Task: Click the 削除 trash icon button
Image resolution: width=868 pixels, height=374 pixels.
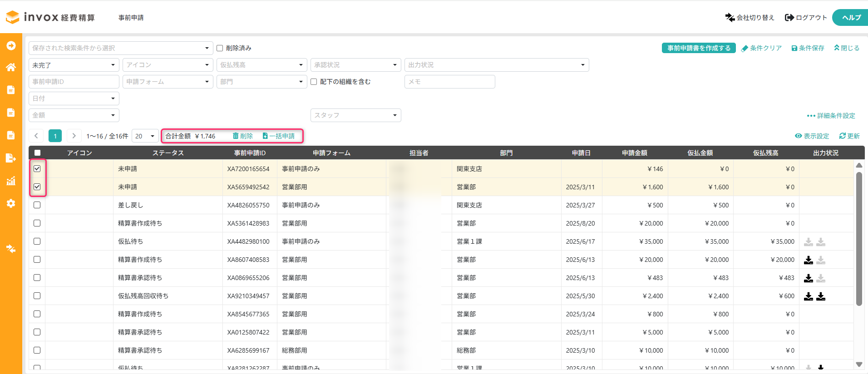Action: click(236, 136)
